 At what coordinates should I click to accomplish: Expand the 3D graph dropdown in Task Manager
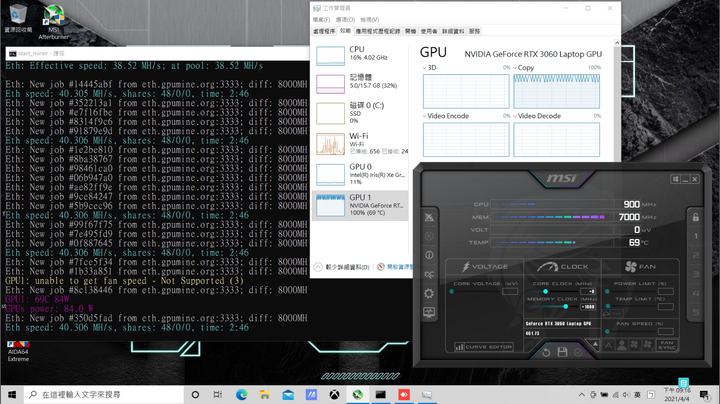click(x=424, y=67)
